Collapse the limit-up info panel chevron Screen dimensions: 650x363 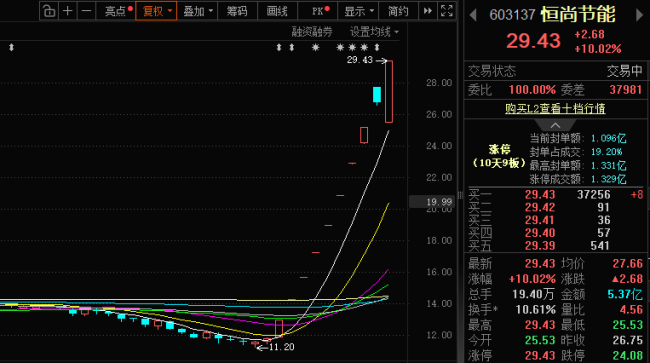555,125
